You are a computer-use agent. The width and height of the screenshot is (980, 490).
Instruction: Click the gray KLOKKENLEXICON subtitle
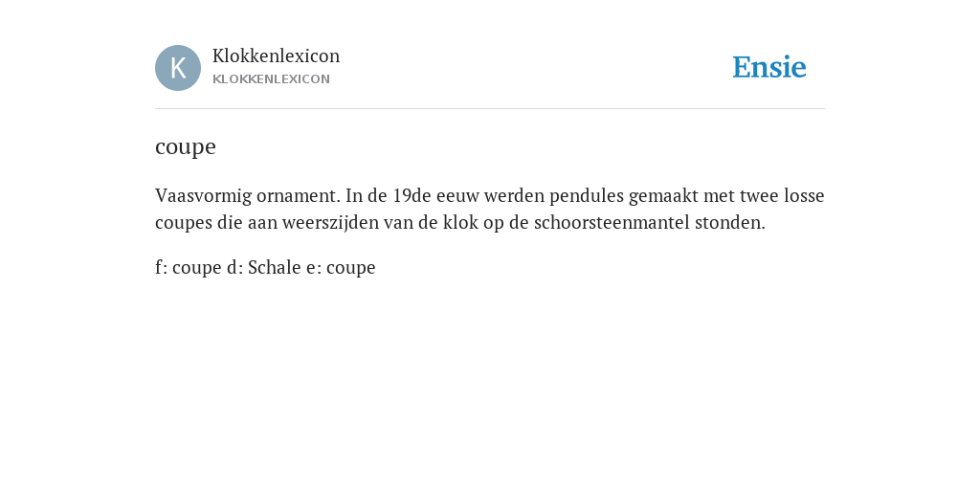pyautogui.click(x=271, y=79)
